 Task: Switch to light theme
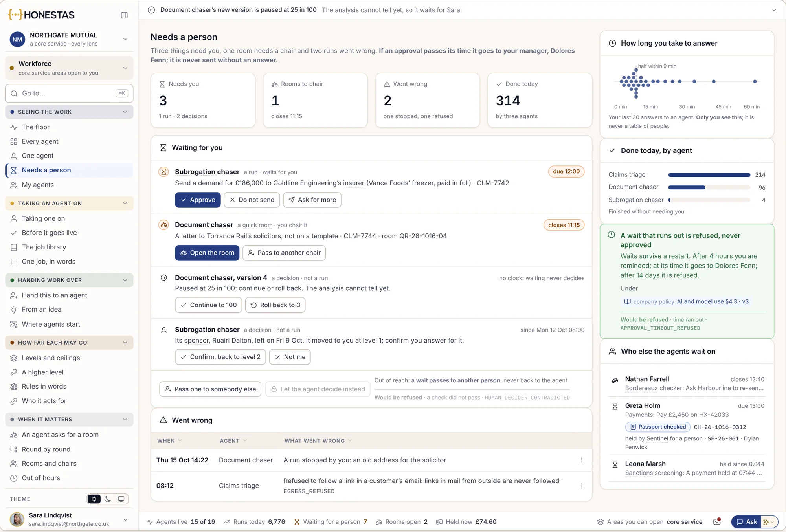click(x=94, y=499)
